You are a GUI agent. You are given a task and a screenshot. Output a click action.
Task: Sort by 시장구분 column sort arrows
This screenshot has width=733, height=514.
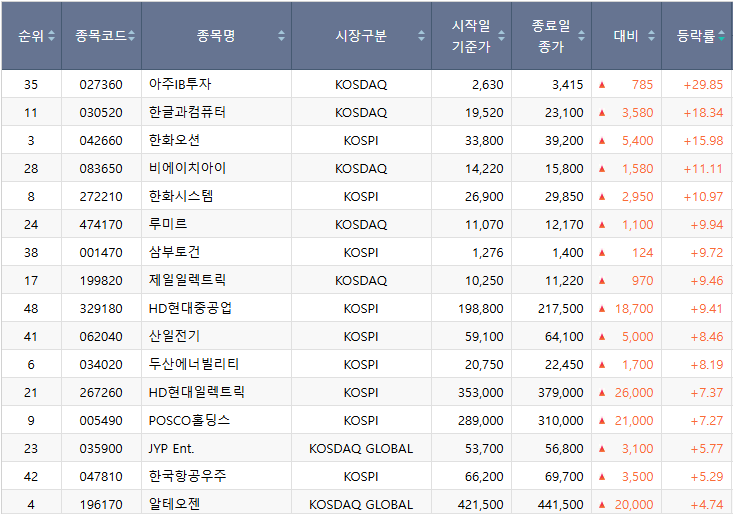pyautogui.click(x=421, y=36)
